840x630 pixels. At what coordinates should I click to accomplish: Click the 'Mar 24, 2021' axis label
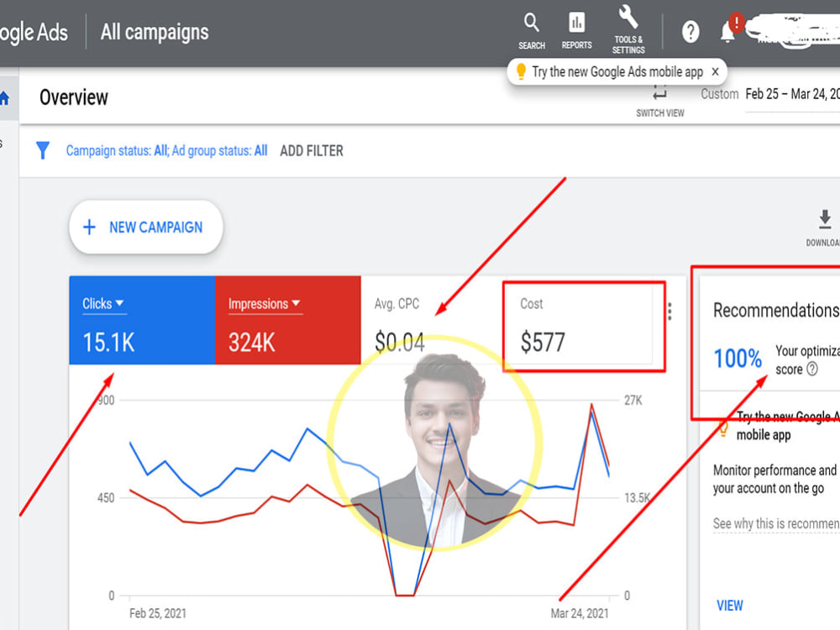point(580,613)
